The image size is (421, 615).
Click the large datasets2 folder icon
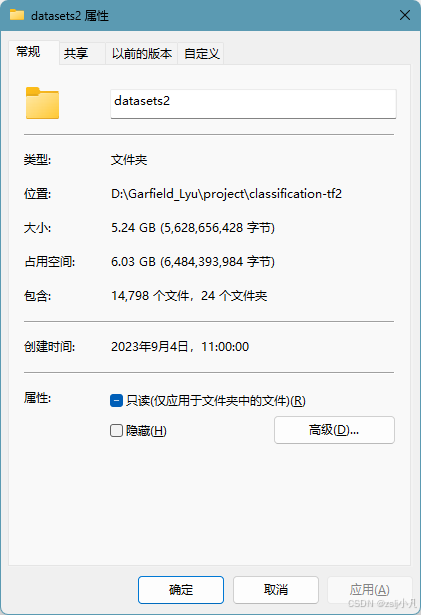click(x=42, y=103)
